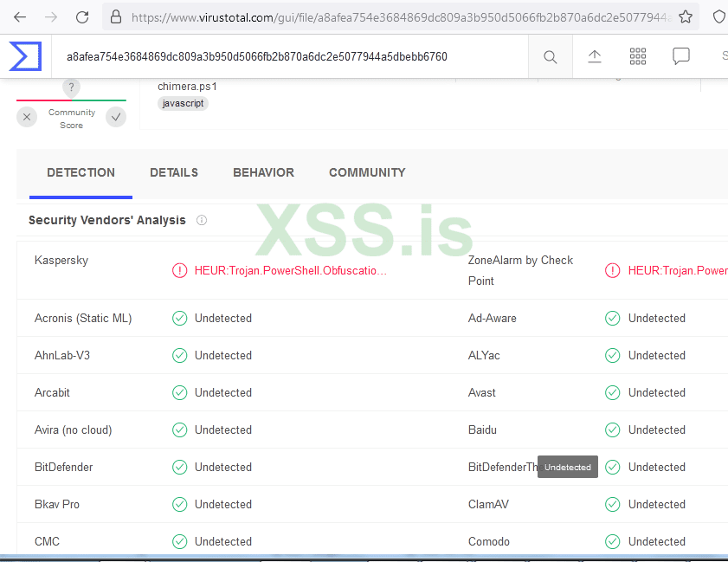The image size is (728, 562).
Task: Reload the VirusTotal page
Action: pos(82,17)
